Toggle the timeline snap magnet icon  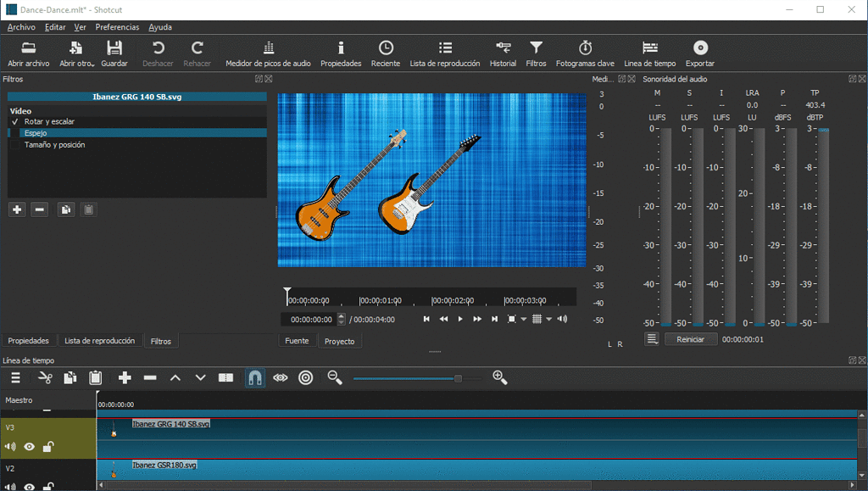pos(254,378)
